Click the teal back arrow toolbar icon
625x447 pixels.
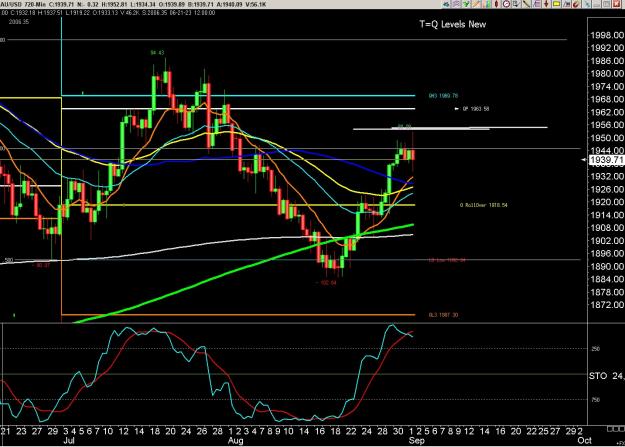(x=446, y=4)
